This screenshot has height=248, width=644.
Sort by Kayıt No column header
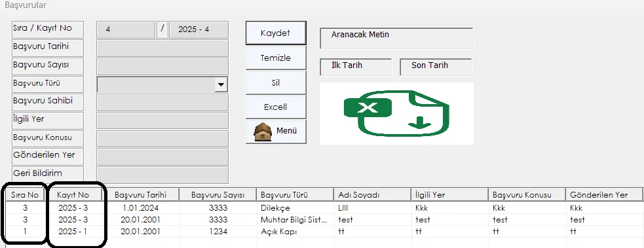pyautogui.click(x=73, y=195)
